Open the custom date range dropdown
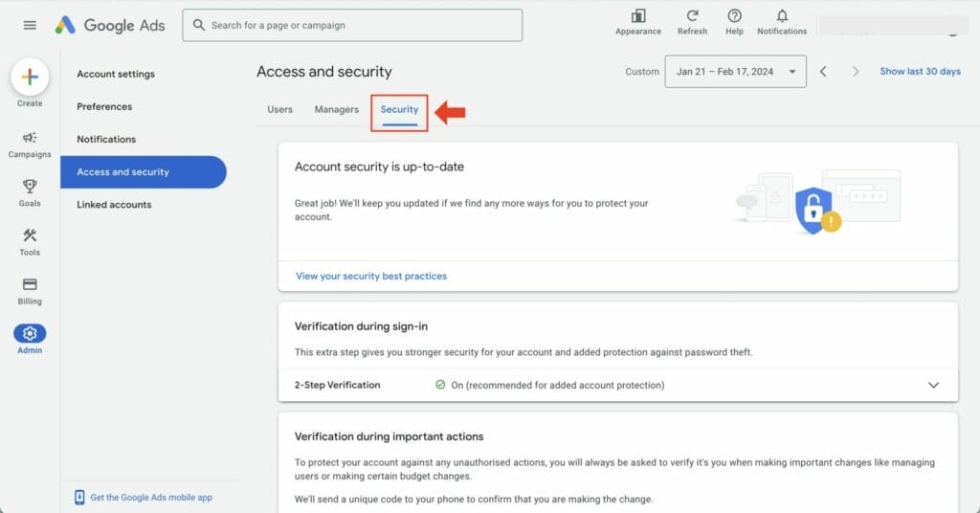 pos(735,72)
